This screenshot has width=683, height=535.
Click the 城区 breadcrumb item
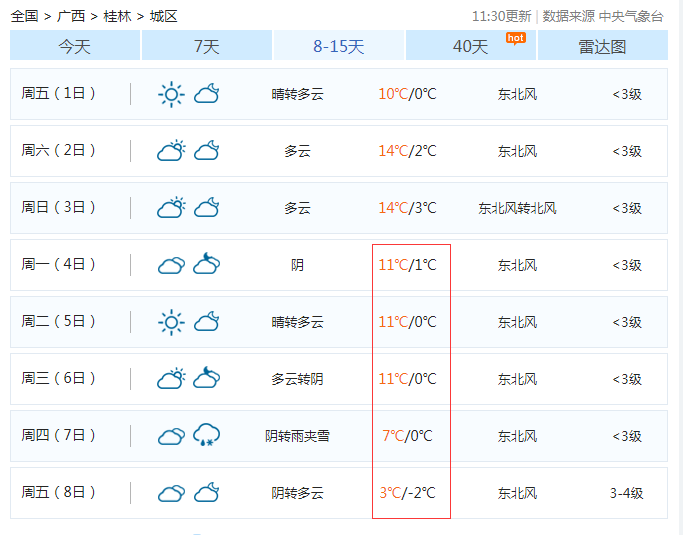point(164,16)
